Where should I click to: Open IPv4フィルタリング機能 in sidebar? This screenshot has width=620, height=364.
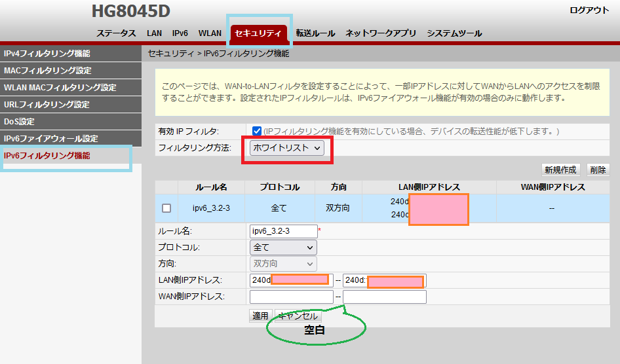[71, 53]
